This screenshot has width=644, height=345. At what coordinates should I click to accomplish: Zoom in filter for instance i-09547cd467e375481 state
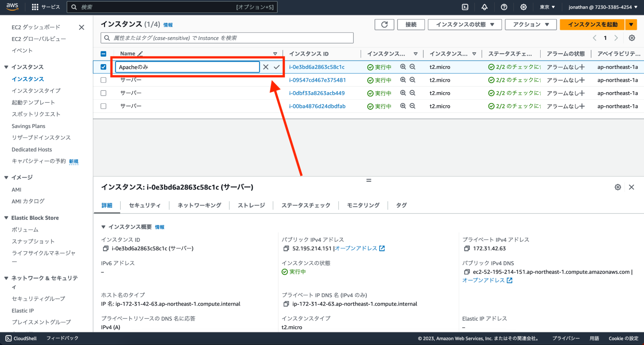tap(403, 80)
